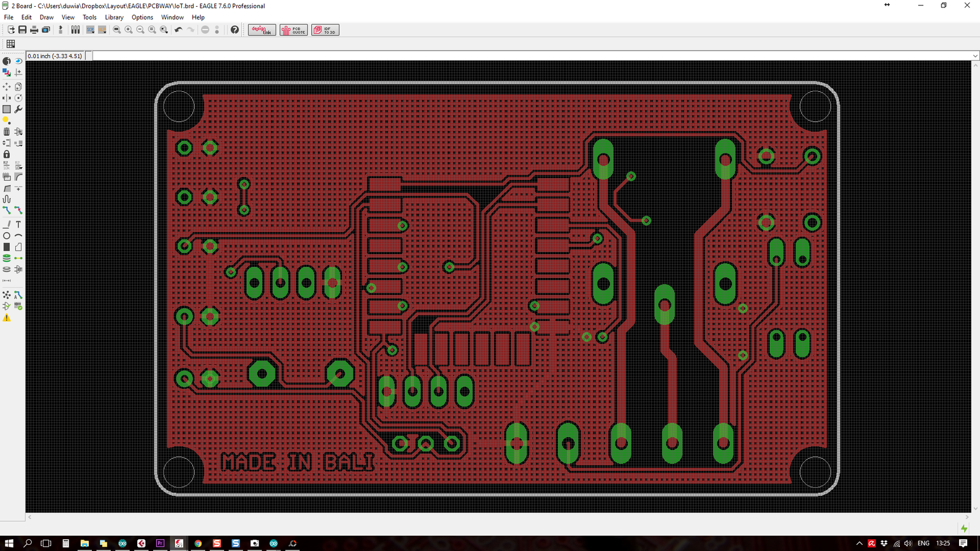Screen dimensions: 980x551
Task: Open the View menu
Action: pyautogui.click(x=68, y=17)
